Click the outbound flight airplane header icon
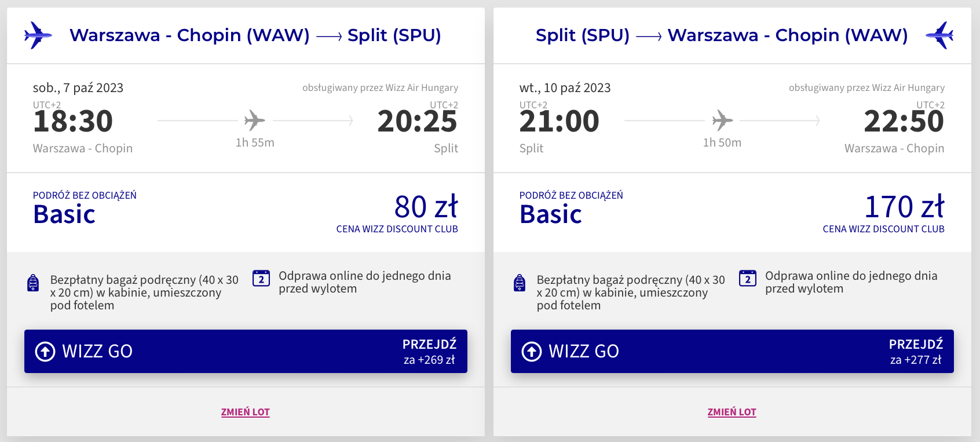 coord(38,35)
